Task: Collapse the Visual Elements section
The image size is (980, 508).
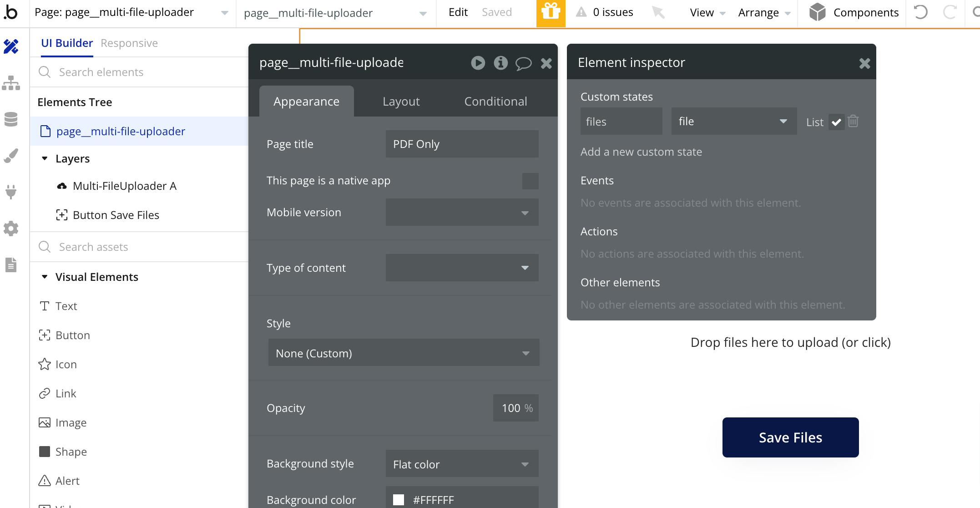Action: 45,277
